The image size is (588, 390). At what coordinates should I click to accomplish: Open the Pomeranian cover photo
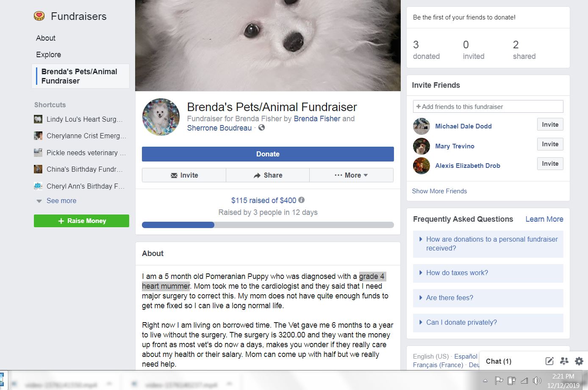268,45
